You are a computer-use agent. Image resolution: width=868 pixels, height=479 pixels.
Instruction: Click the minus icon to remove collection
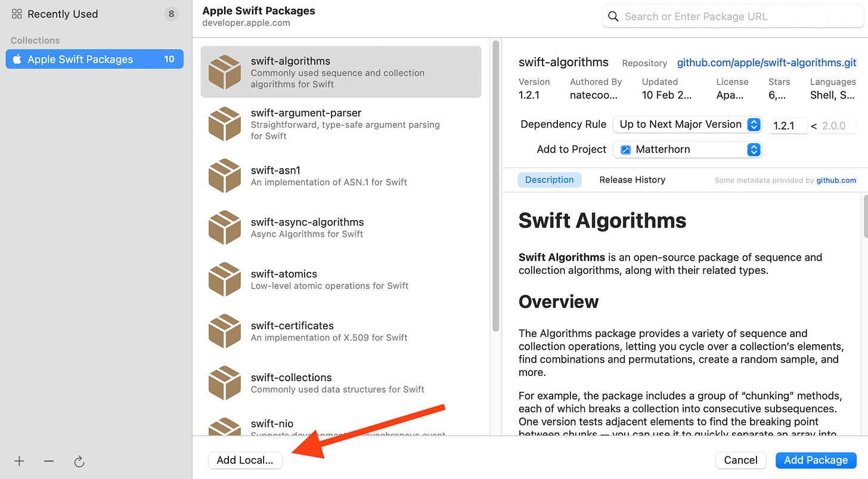[x=49, y=461]
